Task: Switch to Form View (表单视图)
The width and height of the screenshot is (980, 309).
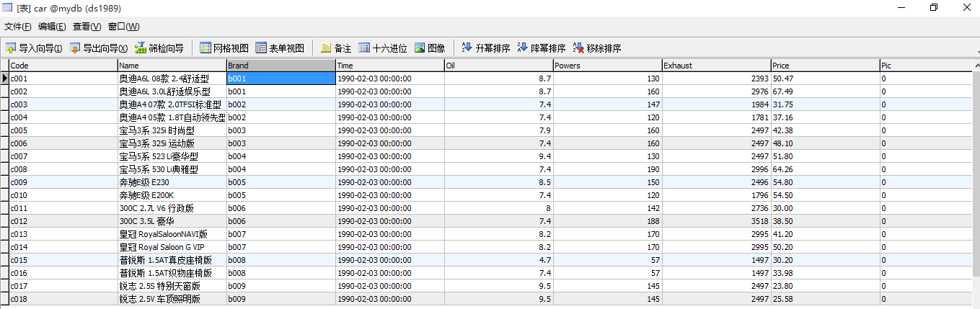Action: click(280, 48)
